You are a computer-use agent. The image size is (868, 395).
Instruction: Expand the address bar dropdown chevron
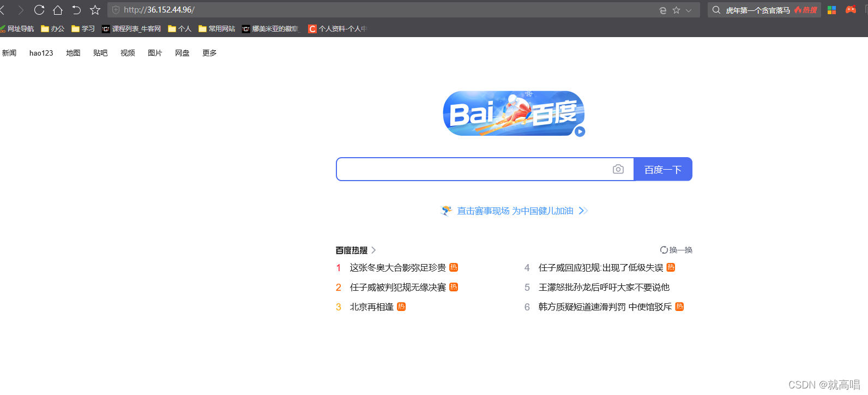click(x=689, y=10)
